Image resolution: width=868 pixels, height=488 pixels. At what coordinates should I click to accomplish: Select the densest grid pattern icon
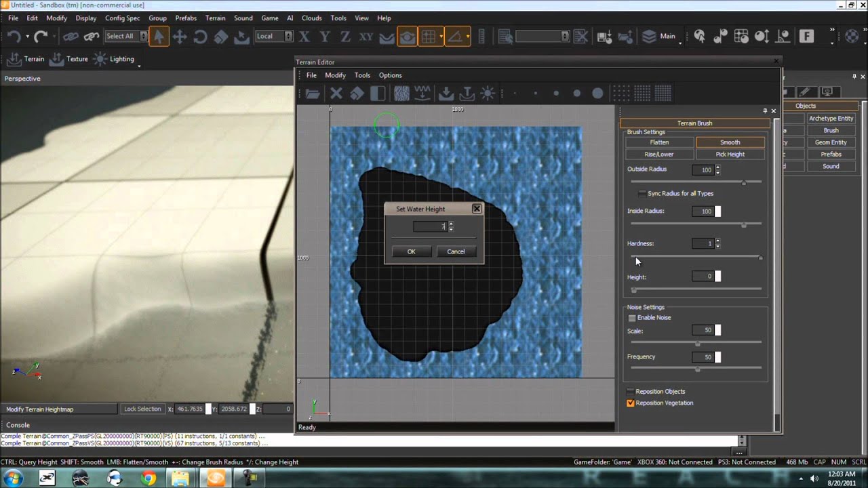[663, 94]
